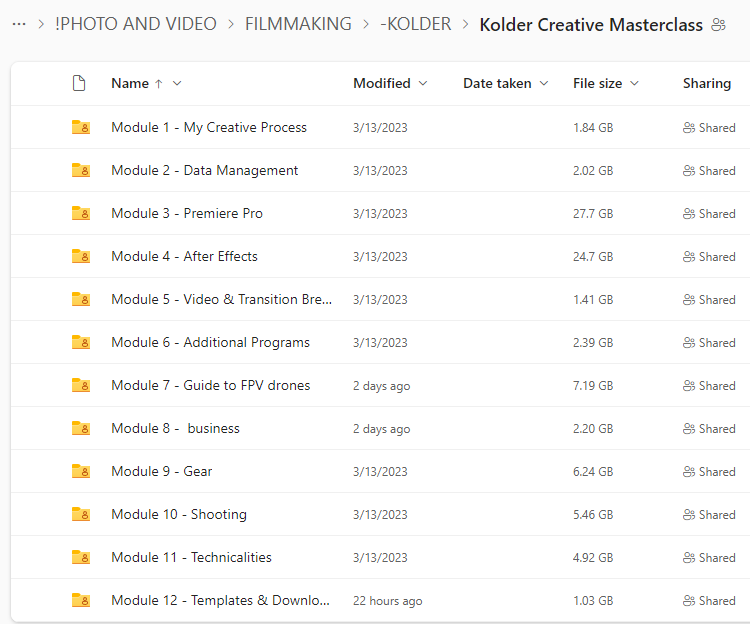
Task: Click Shared status for Module 9 row
Action: (x=709, y=472)
